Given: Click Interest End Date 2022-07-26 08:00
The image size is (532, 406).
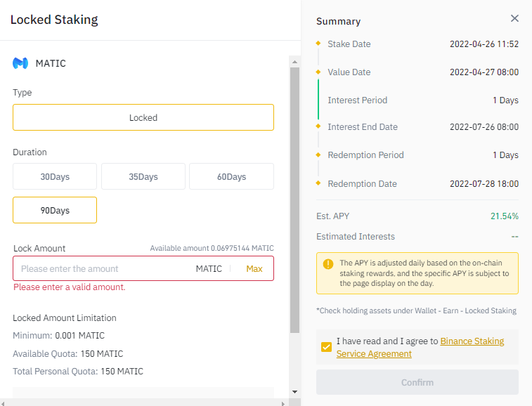Looking at the screenshot, I should coord(484,127).
